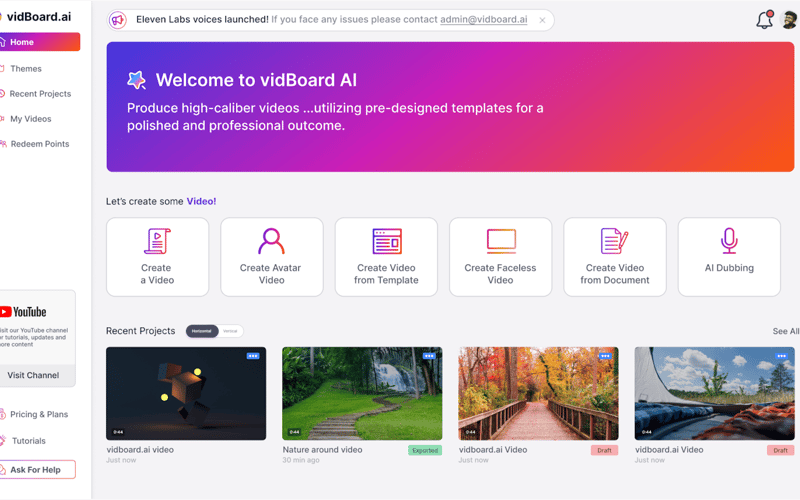Click Draft badge on tent video

coord(781,451)
